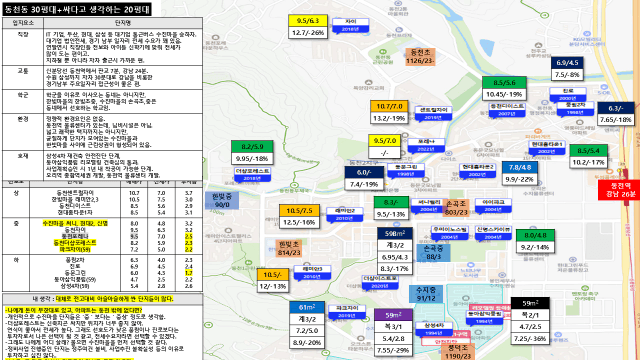Click the 5.4/2.8 cell

(x=393, y=339)
